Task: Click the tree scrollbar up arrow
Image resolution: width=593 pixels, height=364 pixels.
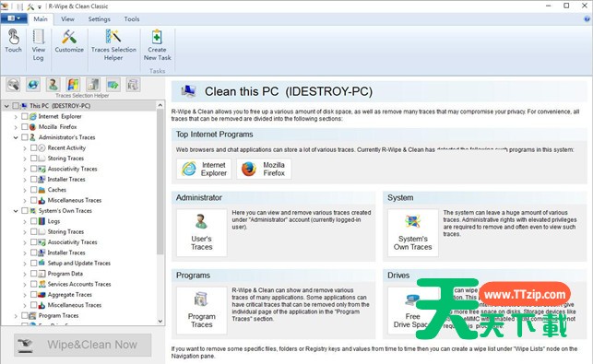Action: click(x=160, y=105)
